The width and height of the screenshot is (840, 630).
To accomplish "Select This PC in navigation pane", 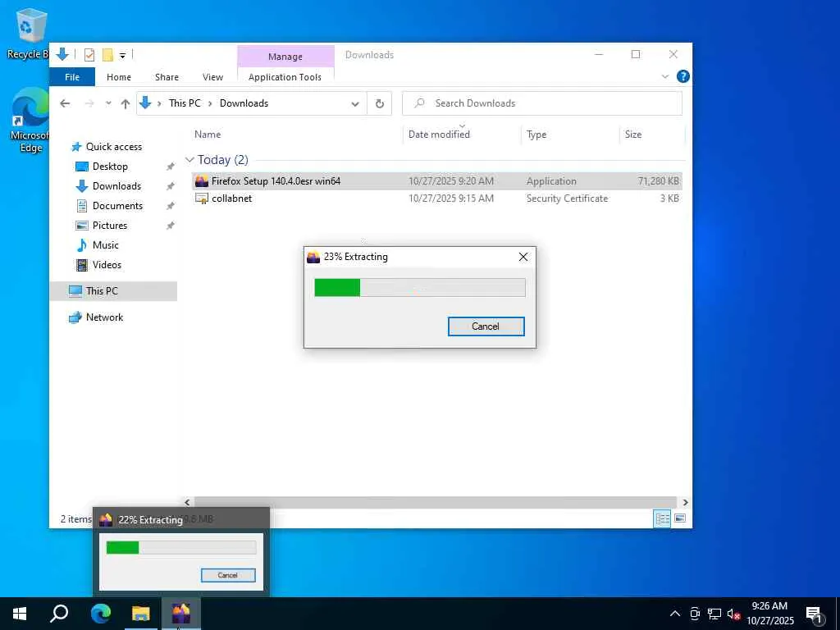I will click(113, 291).
